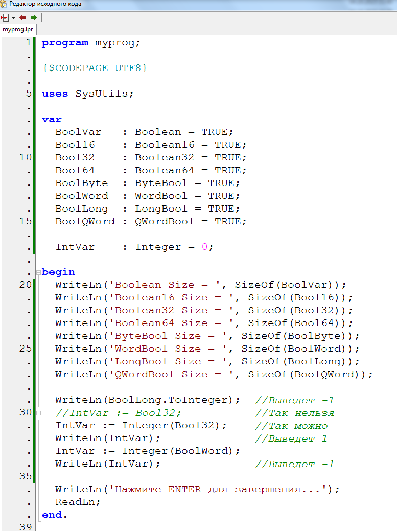Click gutter line number 15

[26, 221]
